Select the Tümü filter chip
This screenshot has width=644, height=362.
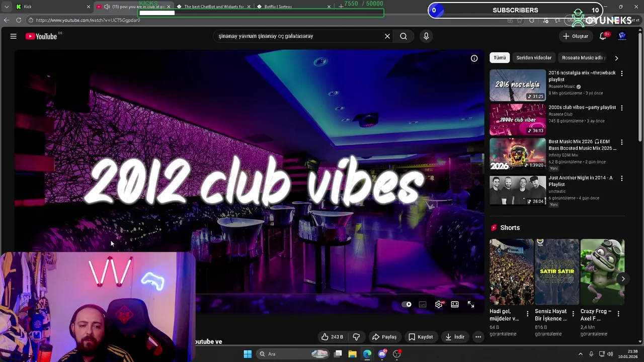[500, 58]
